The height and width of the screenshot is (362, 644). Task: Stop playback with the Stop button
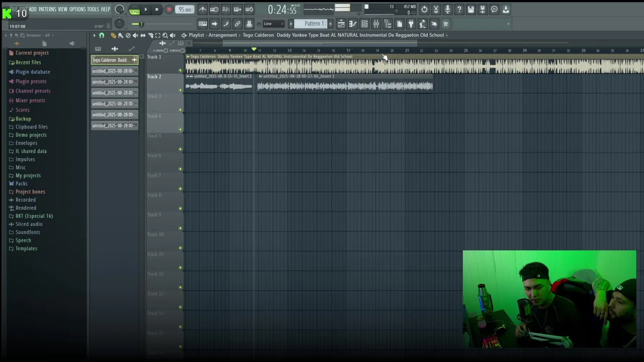tap(156, 9)
